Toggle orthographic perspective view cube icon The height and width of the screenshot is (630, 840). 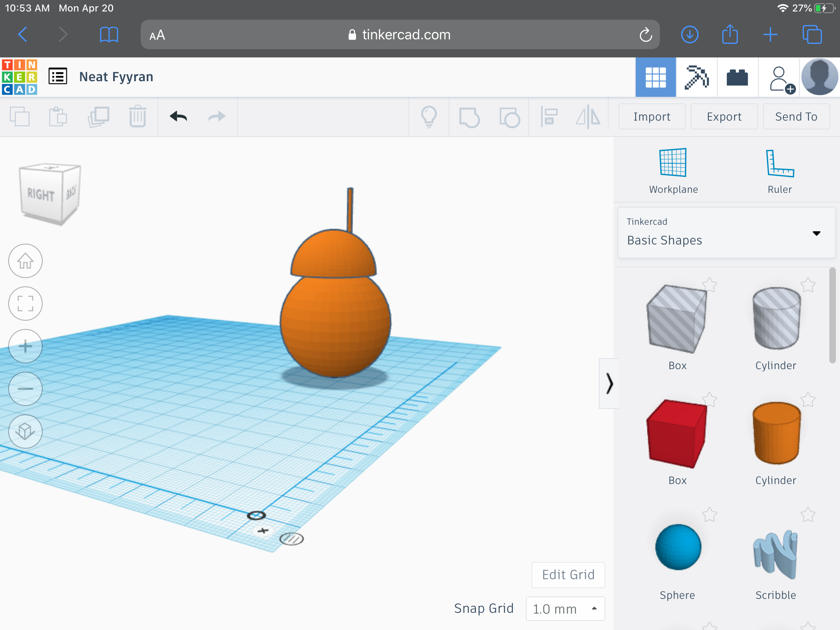tap(25, 431)
